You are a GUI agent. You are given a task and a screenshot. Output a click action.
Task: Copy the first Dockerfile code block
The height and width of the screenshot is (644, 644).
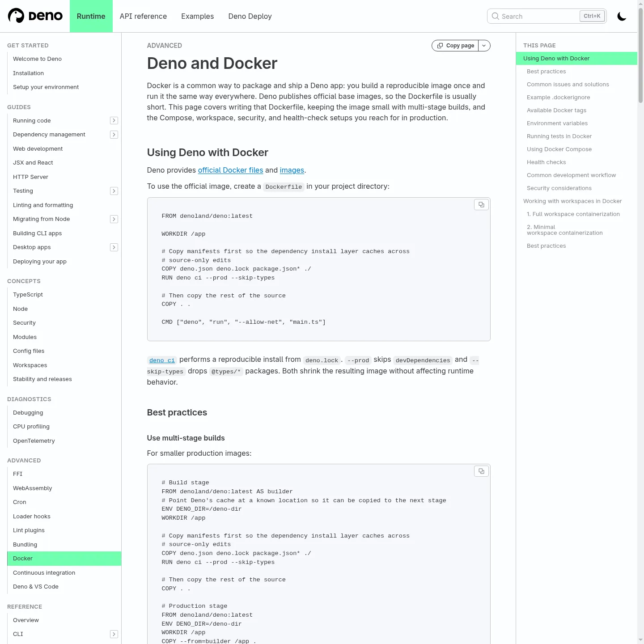[x=481, y=205]
